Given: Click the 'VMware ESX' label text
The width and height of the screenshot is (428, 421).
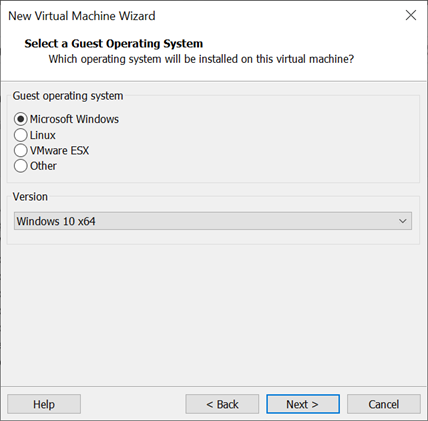Looking at the screenshot, I should pos(60,150).
